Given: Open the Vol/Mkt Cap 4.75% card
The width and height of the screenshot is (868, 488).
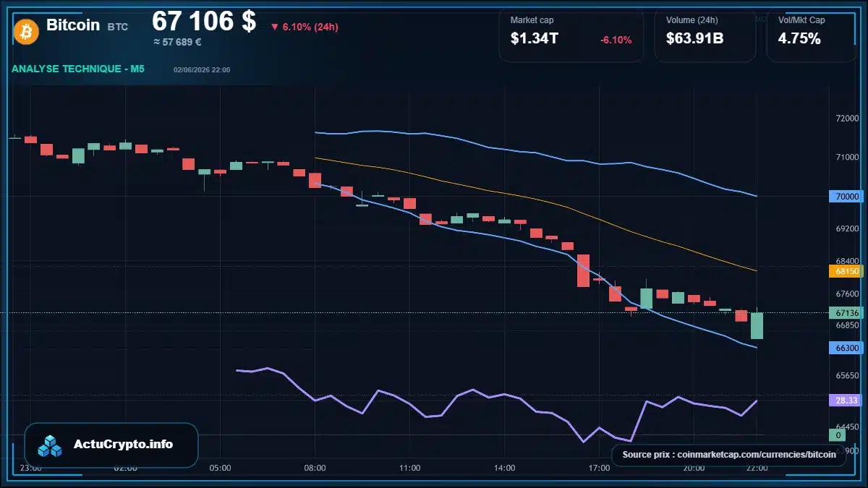Looking at the screenshot, I should pyautogui.click(x=811, y=35).
